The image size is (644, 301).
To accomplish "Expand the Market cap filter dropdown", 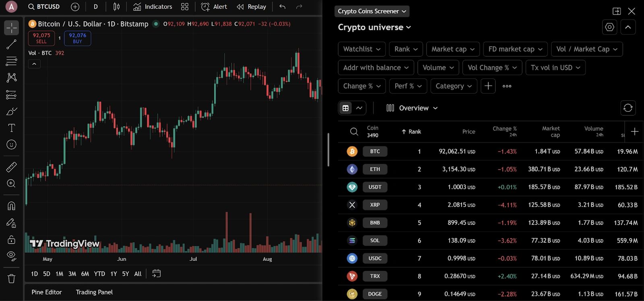I will coord(453,49).
